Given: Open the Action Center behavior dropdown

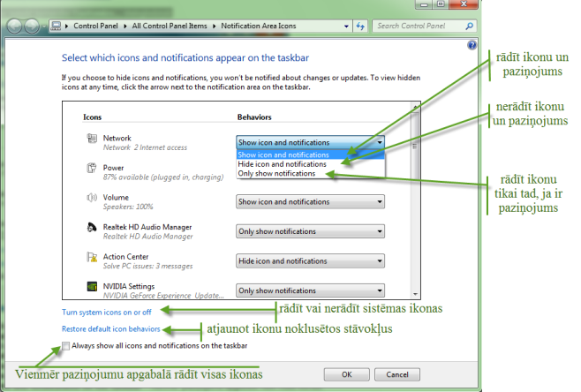Looking at the screenshot, I should [x=310, y=261].
